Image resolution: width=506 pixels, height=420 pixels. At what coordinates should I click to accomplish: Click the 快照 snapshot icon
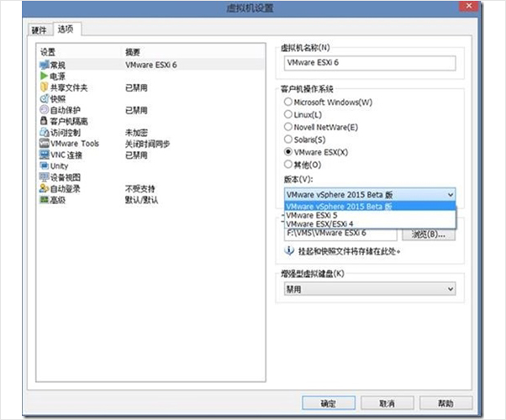44,98
